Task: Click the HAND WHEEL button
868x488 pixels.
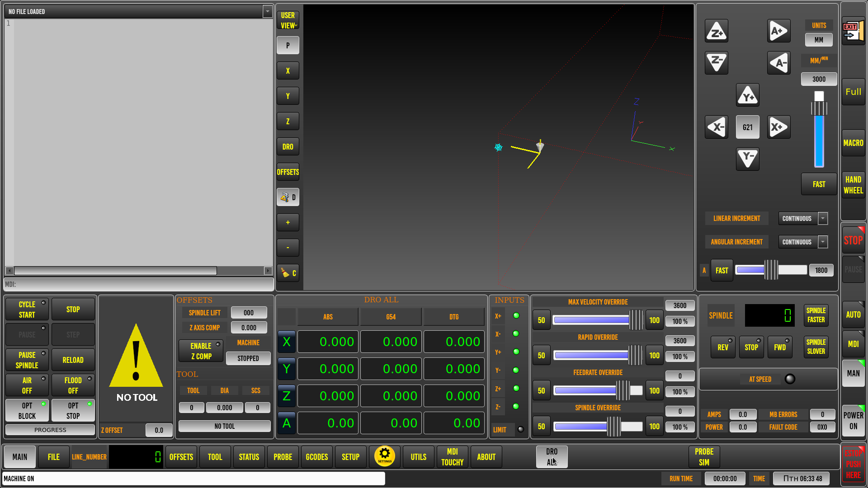Action: click(x=853, y=185)
